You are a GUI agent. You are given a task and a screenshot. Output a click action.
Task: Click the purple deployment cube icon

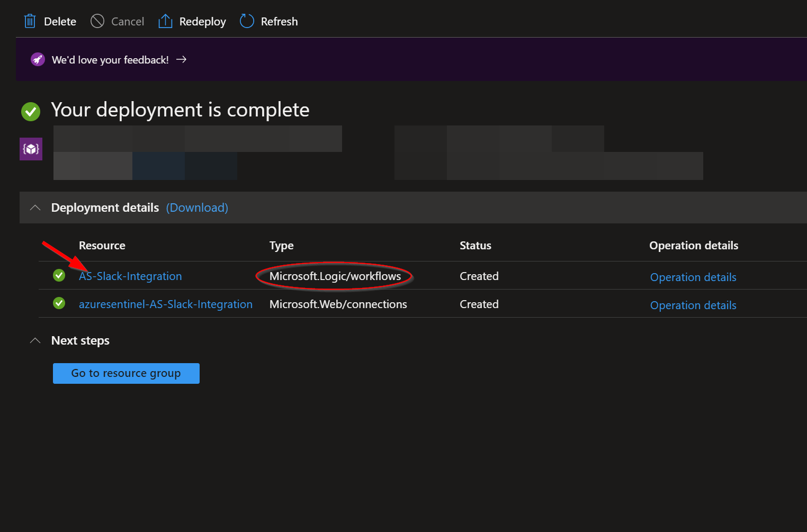[31, 149]
